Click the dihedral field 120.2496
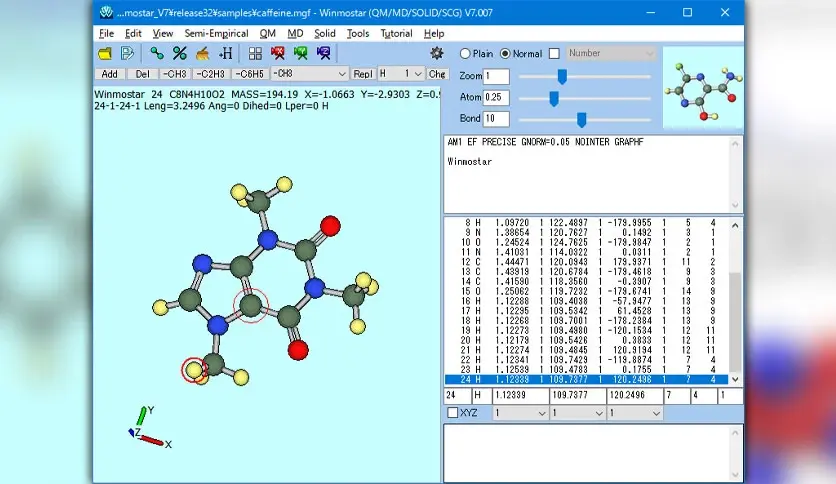The width and height of the screenshot is (836, 484). click(634, 396)
